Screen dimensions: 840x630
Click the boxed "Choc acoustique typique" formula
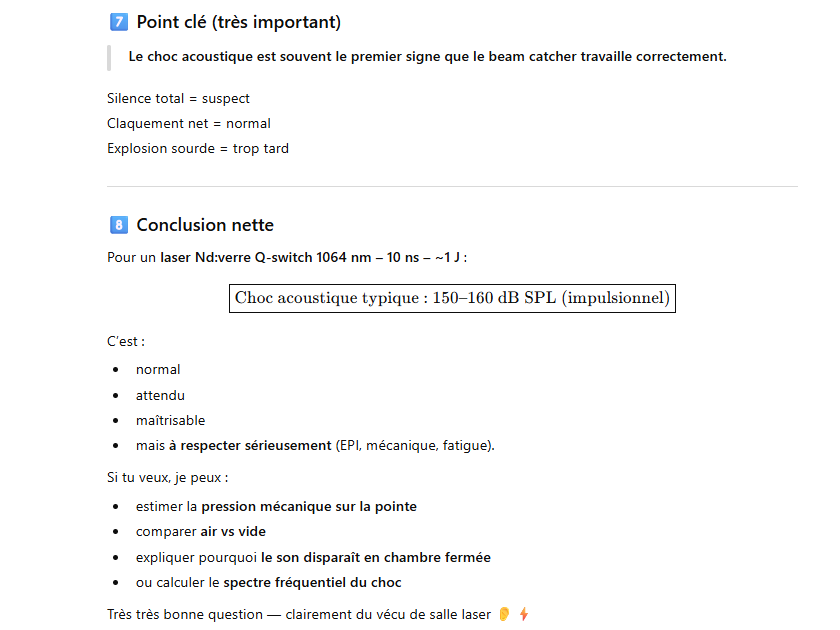tap(452, 298)
